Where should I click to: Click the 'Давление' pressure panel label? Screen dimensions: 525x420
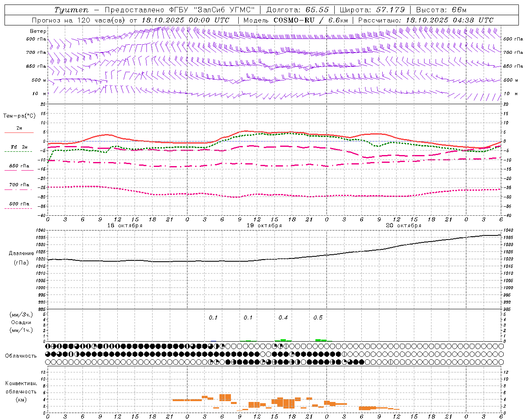coord(21,253)
